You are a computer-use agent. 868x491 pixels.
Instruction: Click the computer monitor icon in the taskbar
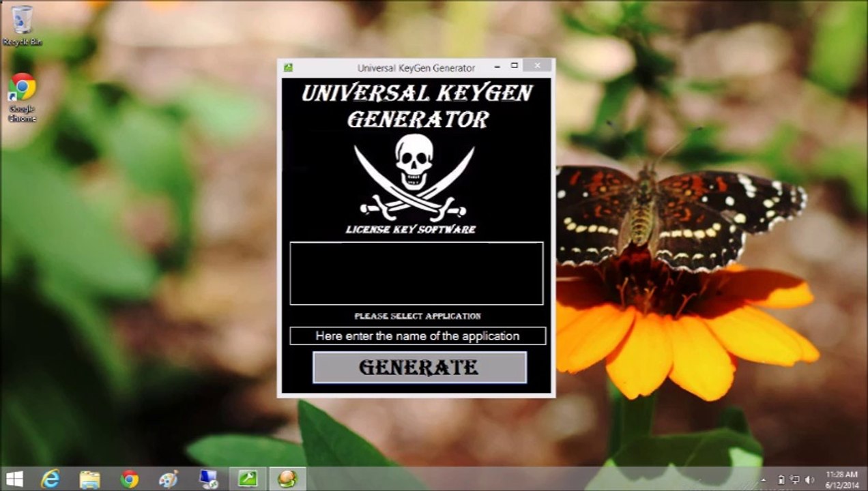(x=208, y=479)
